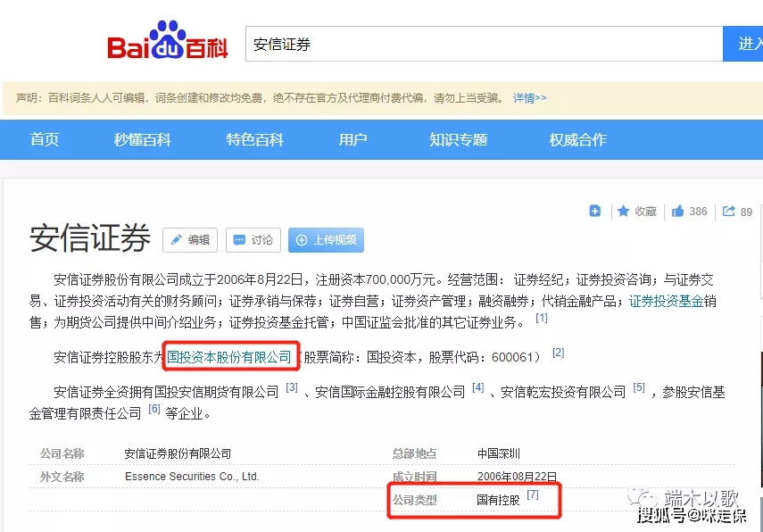Open the 秒懂百科 menu item
The height and width of the screenshot is (532, 763).
pos(142,139)
